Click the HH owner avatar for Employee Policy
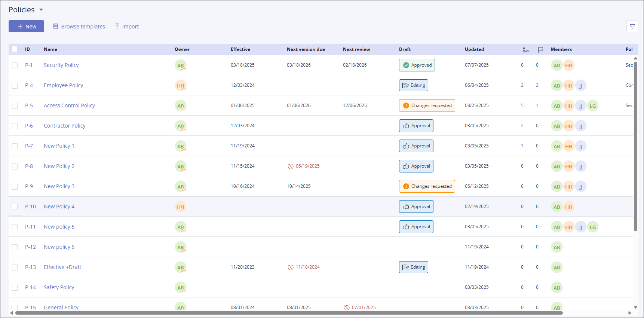Image resolution: width=644 pixels, height=318 pixels. 181,86
